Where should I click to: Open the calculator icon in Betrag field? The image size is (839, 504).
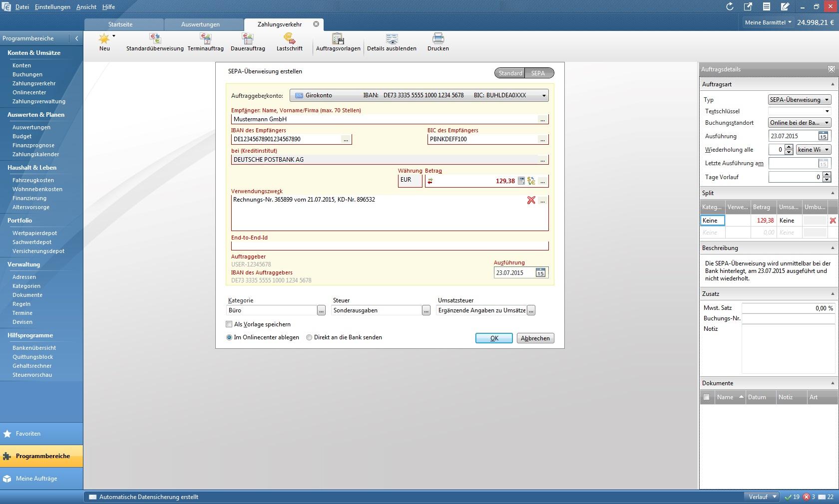point(521,181)
